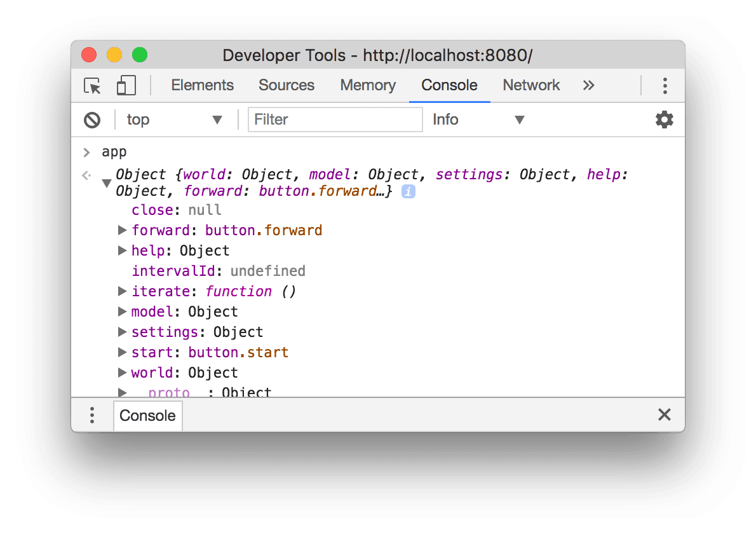Viewport: 756px width, 534px height.
Task: Reveal hidden panels with the double-chevron
Action: pyautogui.click(x=588, y=85)
